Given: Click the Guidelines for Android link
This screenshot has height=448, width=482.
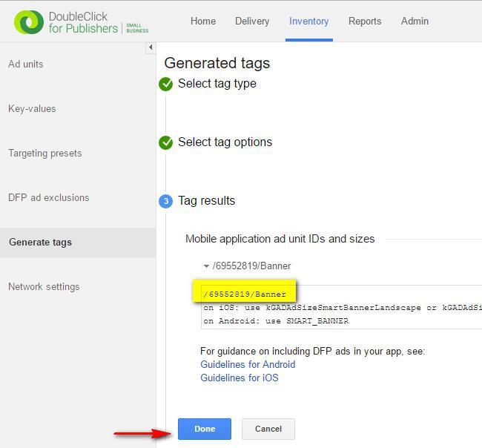Looking at the screenshot, I should pyautogui.click(x=248, y=364).
